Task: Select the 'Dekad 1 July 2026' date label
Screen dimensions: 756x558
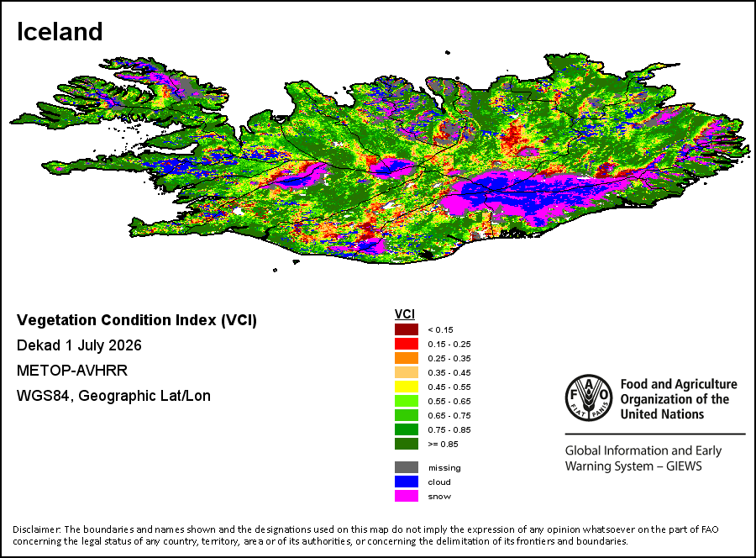Action: (x=79, y=345)
